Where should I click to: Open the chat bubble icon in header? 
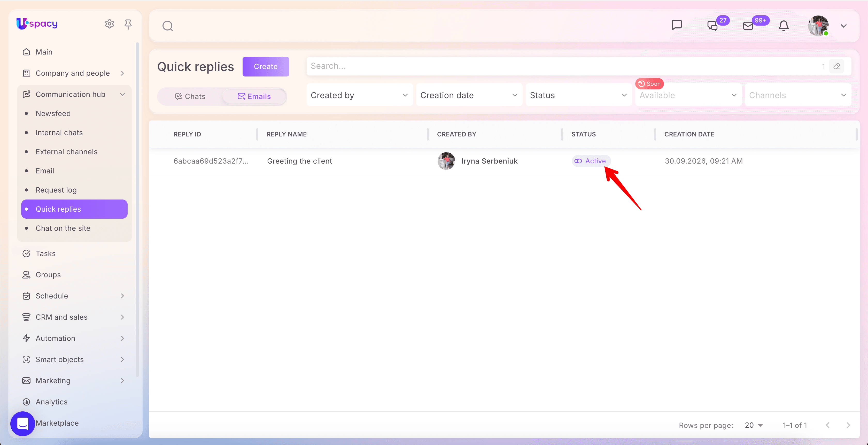pos(677,25)
